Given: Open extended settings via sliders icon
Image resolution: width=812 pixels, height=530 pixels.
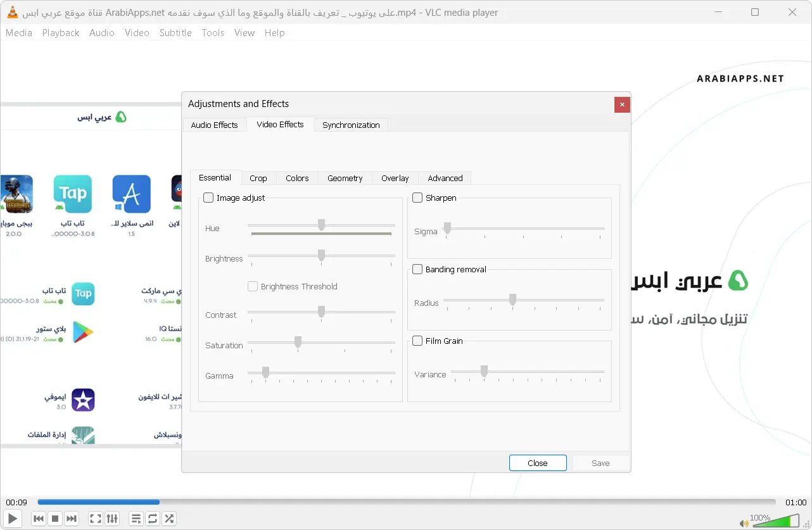Looking at the screenshot, I should tap(112, 518).
